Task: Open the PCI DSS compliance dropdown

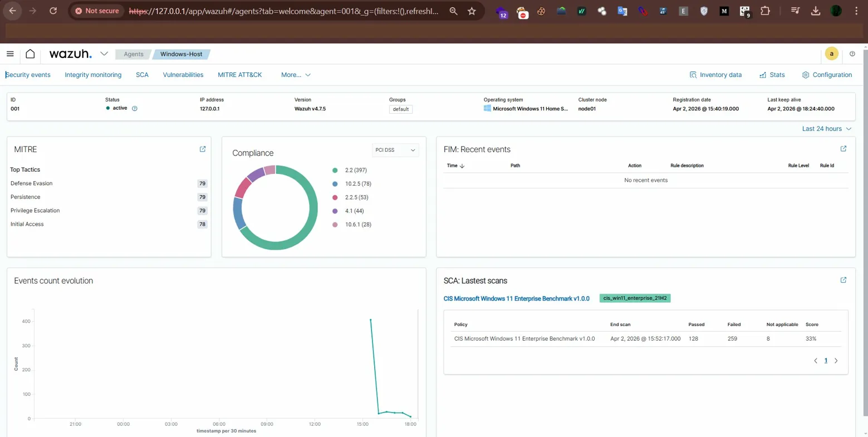Action: click(x=395, y=150)
